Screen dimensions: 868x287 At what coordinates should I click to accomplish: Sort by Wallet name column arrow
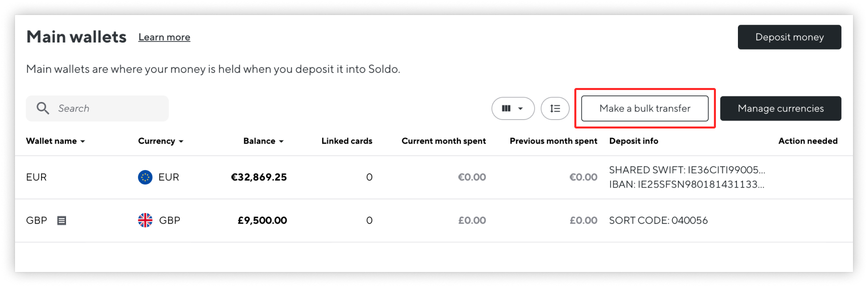(83, 141)
